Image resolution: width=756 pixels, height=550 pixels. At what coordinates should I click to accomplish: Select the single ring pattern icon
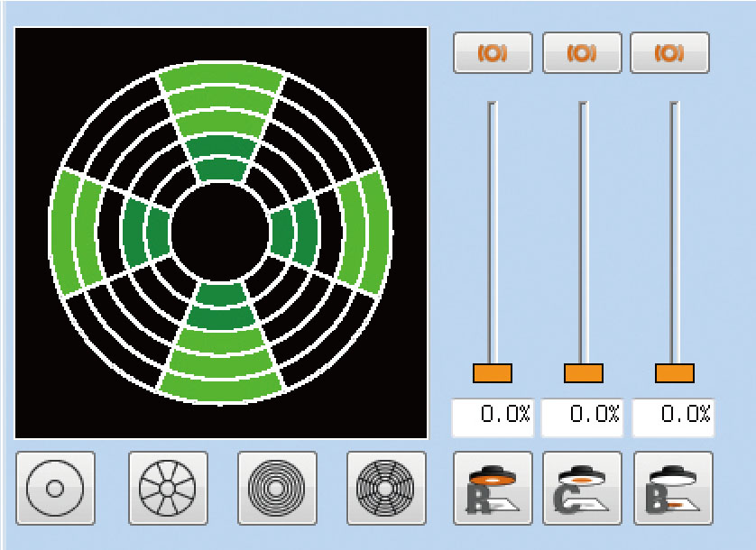click(54, 488)
